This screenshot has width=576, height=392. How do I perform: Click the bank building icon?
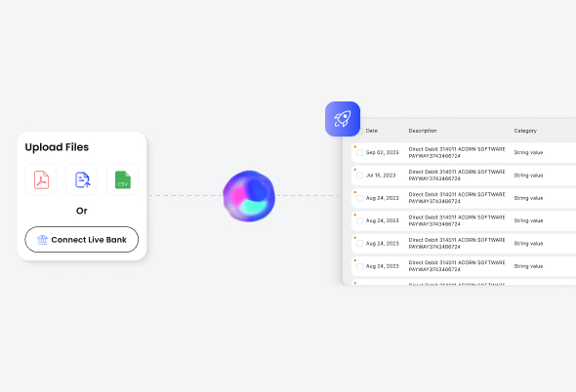(42, 240)
